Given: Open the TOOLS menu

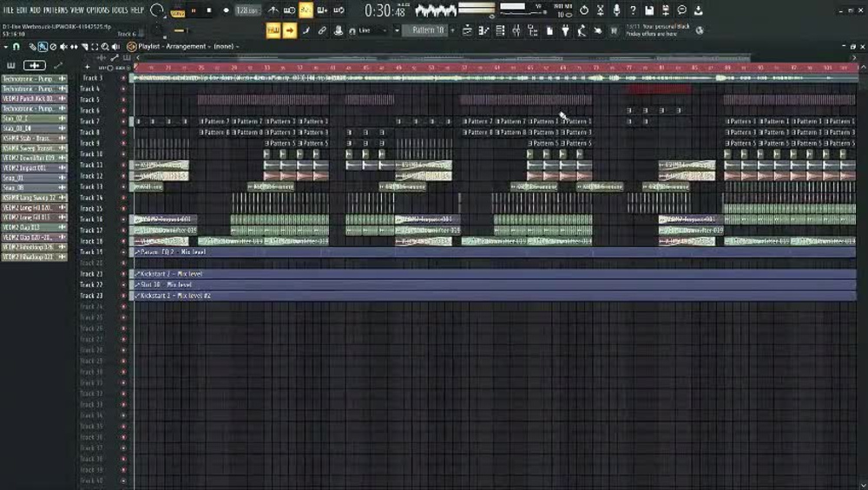Looking at the screenshot, I should [x=120, y=10].
